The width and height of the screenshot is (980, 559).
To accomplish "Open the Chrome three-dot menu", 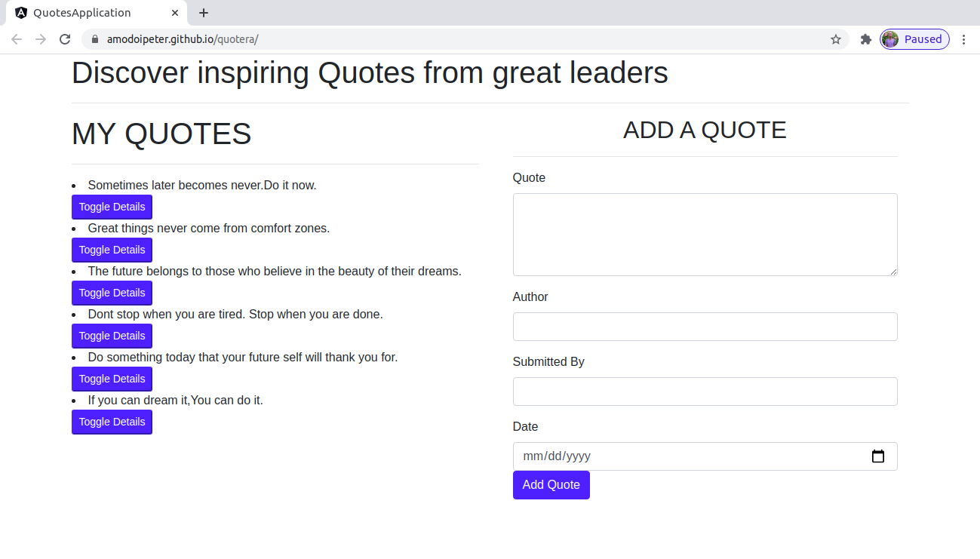I will pyautogui.click(x=963, y=39).
